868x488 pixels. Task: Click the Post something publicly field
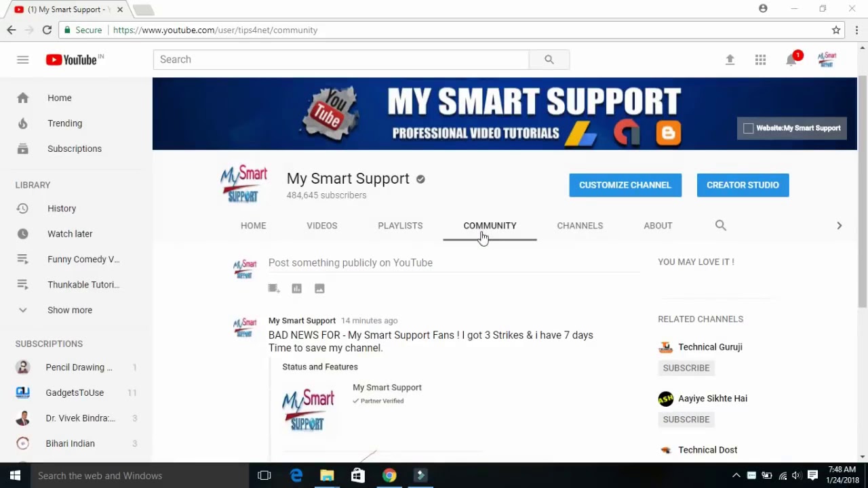pyautogui.click(x=453, y=263)
